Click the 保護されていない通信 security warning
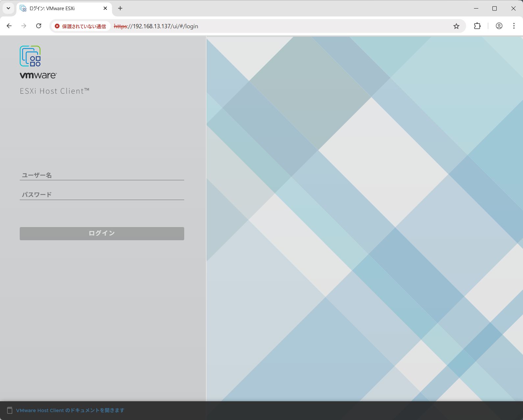This screenshot has height=420, width=523. tap(81, 26)
